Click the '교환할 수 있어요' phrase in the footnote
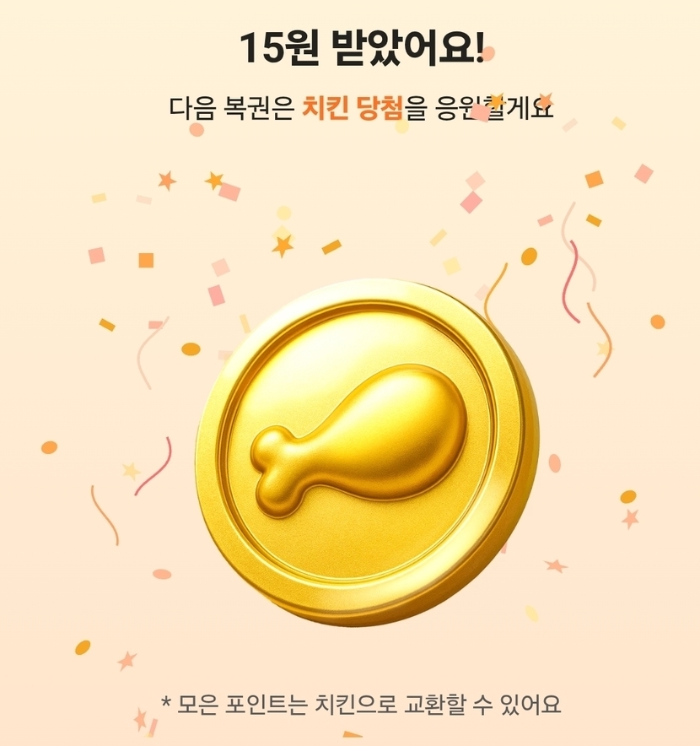Image resolution: width=700 pixels, height=746 pixels. [x=482, y=705]
